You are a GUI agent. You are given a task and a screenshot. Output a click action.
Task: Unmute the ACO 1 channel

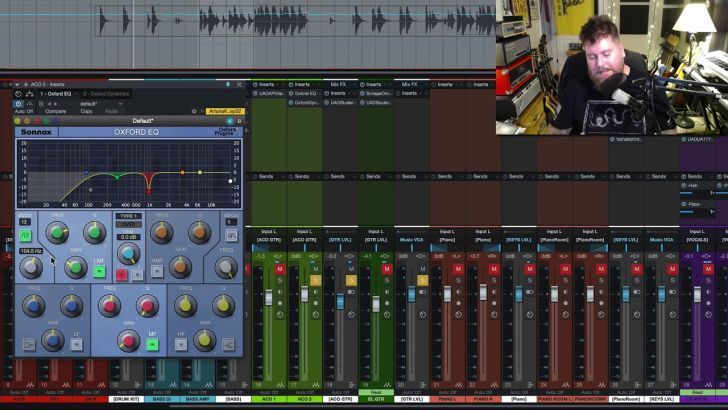(279, 269)
